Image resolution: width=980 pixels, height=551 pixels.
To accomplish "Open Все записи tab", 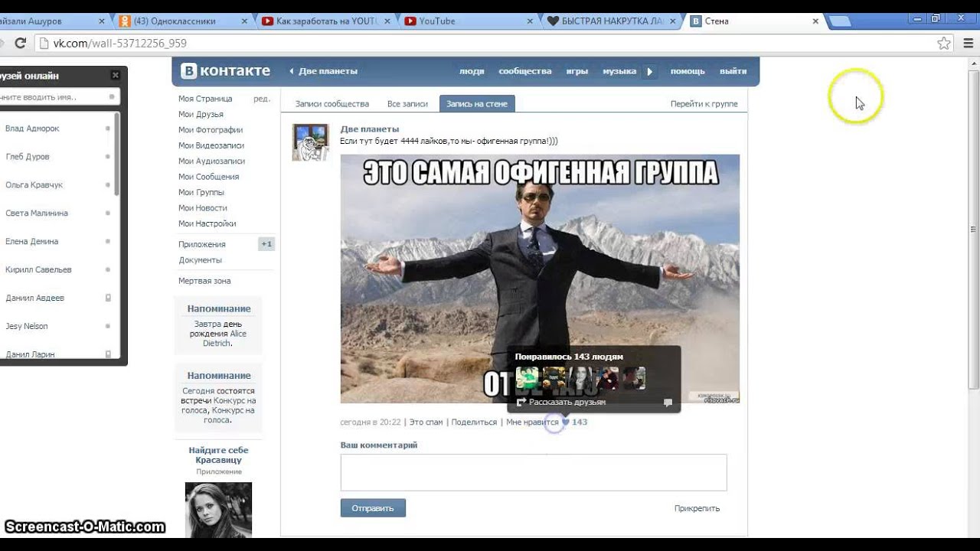I will click(407, 103).
